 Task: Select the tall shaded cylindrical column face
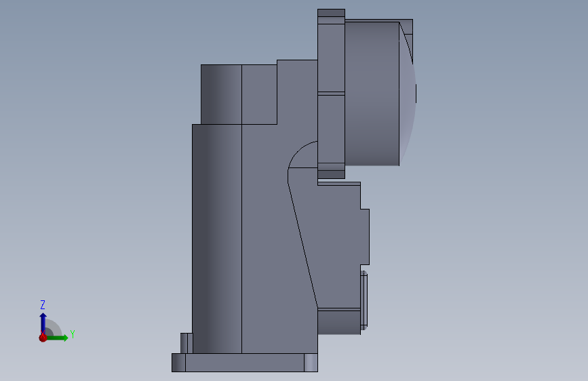217,239
